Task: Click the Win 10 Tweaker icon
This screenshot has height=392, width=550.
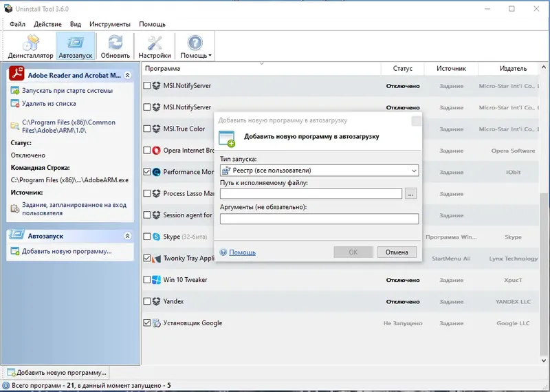Action: click(157, 280)
